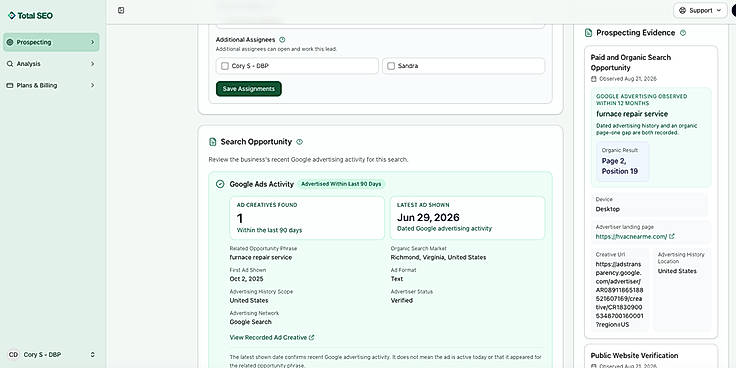Viewport: 736px width, 368px height.
Task: Click United States under Advertising History Scope
Action: [x=249, y=300]
